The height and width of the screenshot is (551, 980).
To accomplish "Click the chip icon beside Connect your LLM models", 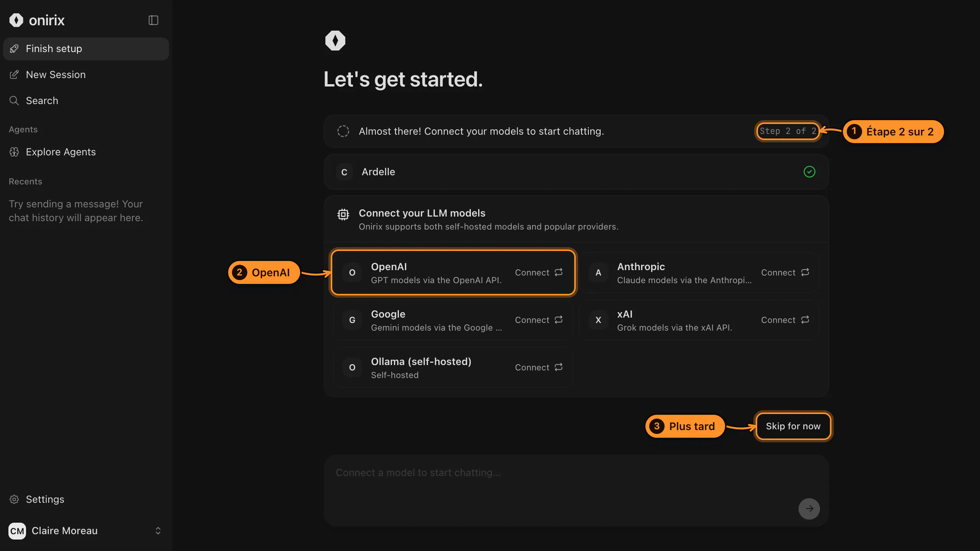I will (343, 214).
